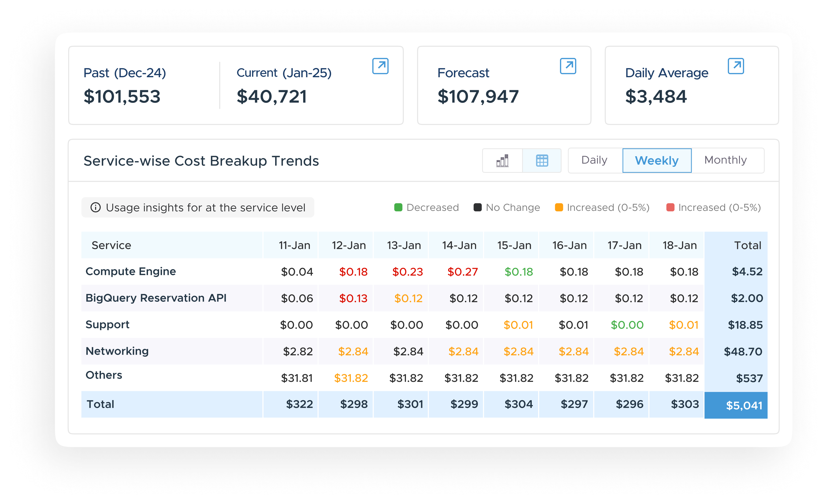Click info icon beside Usage insights text
The height and width of the screenshot is (504, 827).
(96, 208)
